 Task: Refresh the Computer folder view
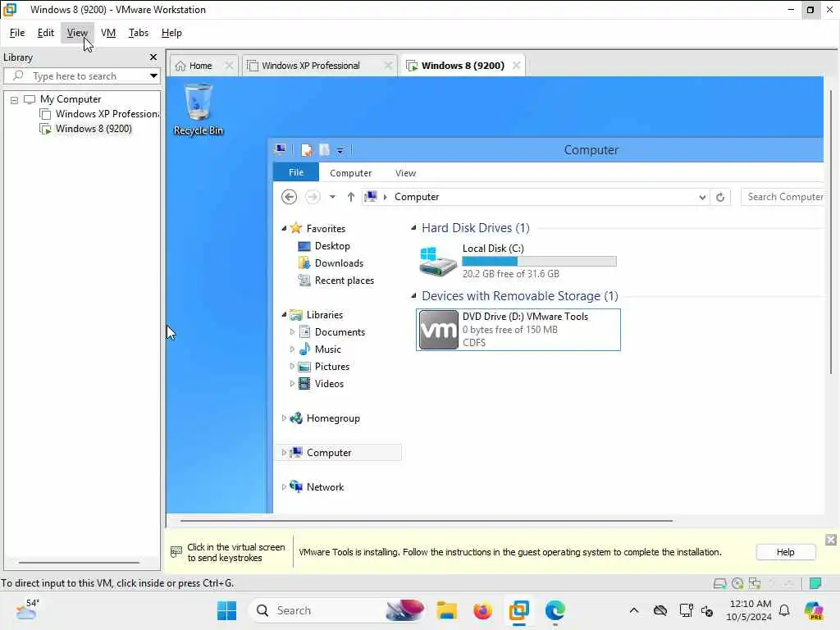pyautogui.click(x=720, y=197)
